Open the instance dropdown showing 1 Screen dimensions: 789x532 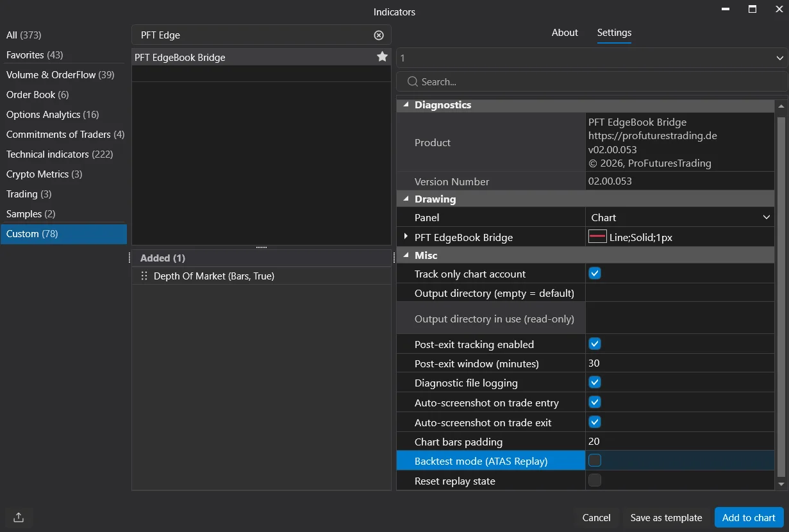[592, 58]
